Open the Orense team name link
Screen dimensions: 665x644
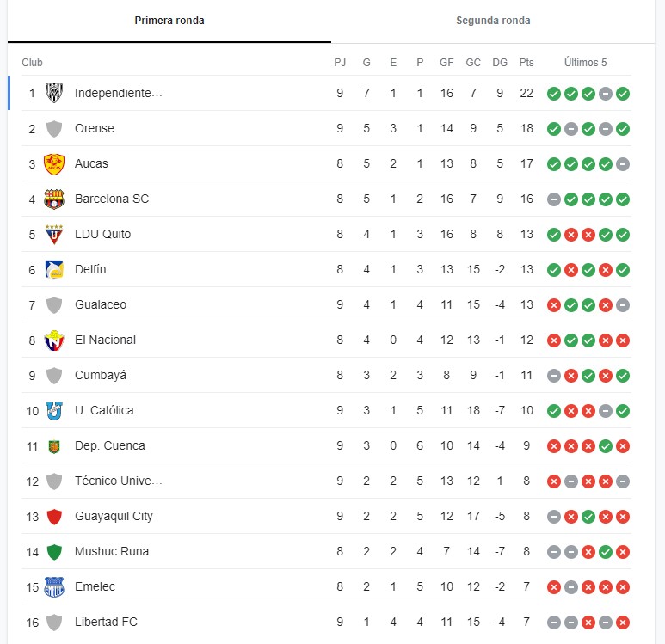coord(94,128)
